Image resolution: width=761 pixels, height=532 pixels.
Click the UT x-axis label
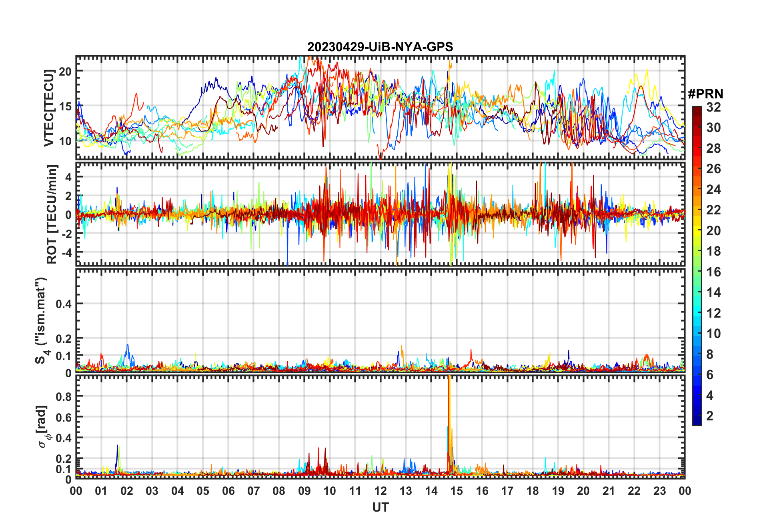(380, 507)
